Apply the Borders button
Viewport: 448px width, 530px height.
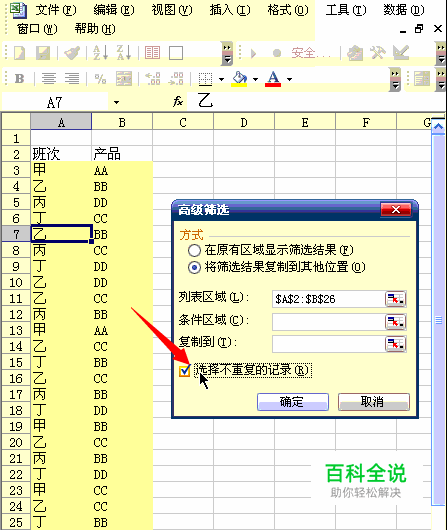[x=205, y=79]
